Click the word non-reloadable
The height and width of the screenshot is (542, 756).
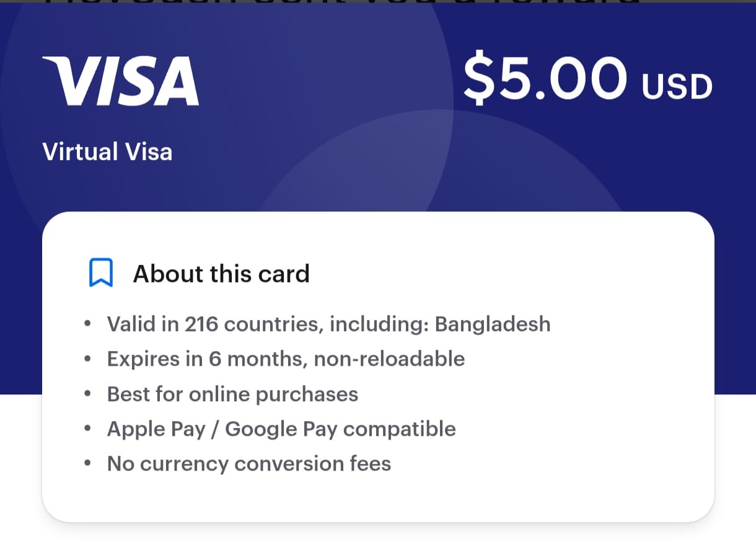389,358
